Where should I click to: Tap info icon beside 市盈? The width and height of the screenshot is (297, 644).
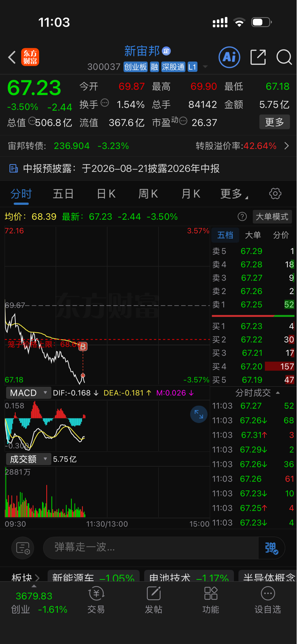183,121
